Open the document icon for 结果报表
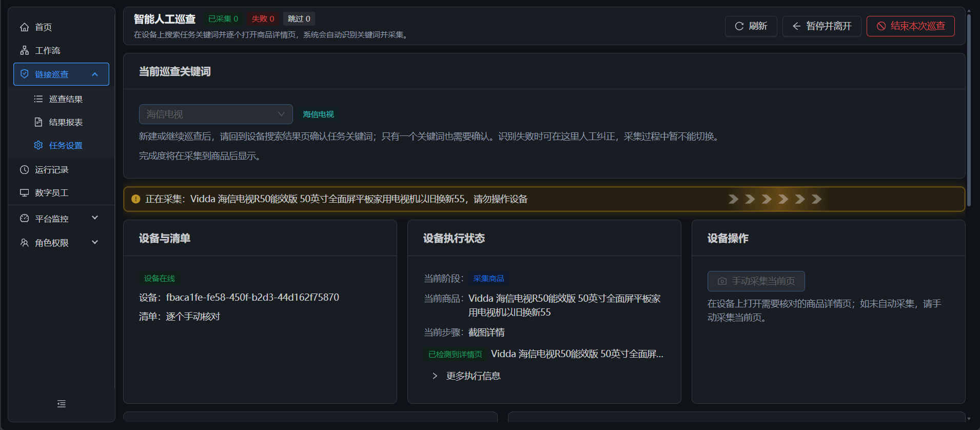This screenshot has width=980, height=430. click(x=38, y=122)
